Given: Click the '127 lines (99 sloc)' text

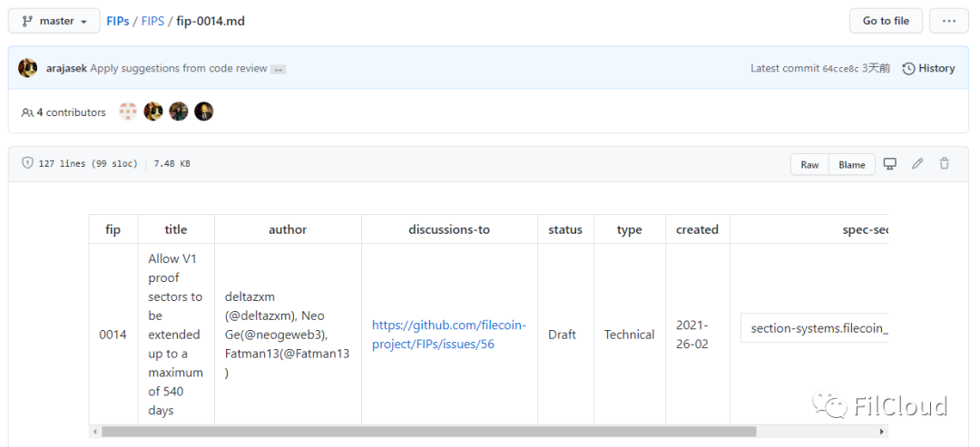Looking at the screenshot, I should pyautogui.click(x=88, y=164).
